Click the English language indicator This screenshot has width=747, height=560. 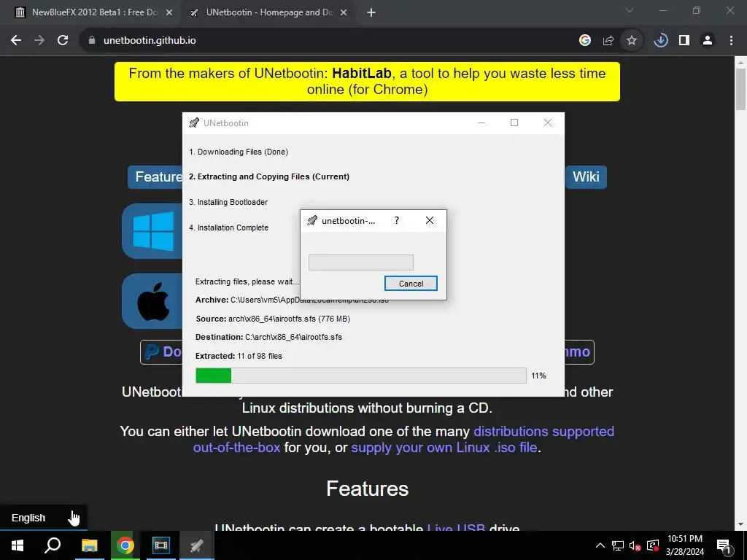pos(28,518)
